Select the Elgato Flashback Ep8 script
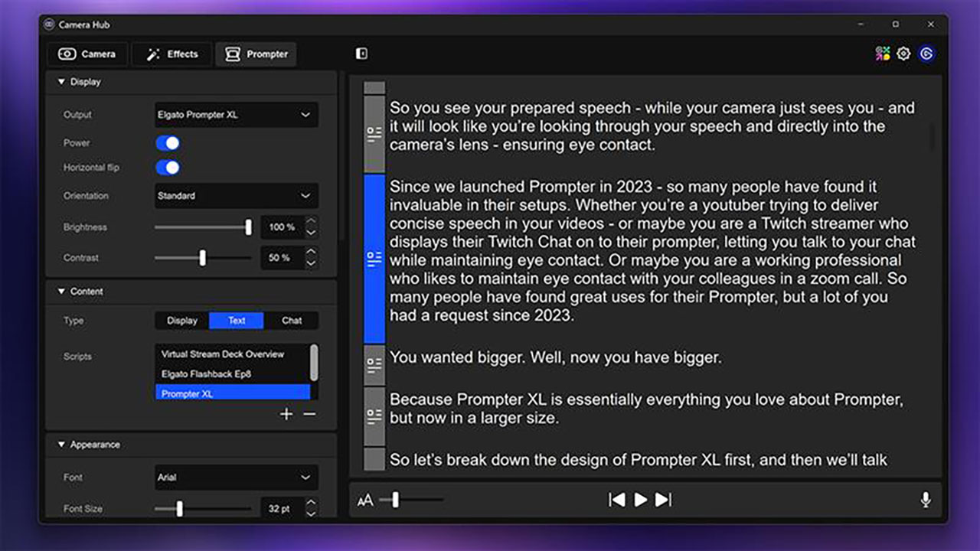The image size is (980, 551). pyautogui.click(x=206, y=374)
